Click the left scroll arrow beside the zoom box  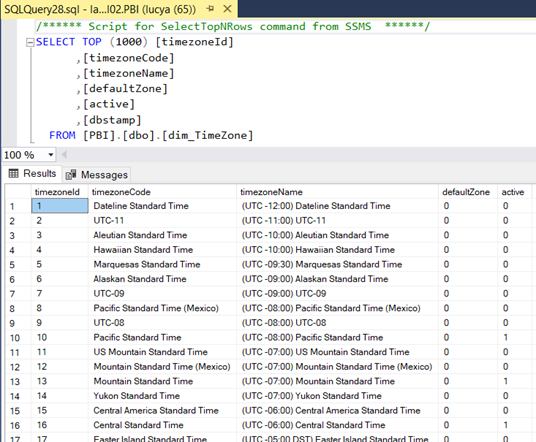[x=64, y=155]
